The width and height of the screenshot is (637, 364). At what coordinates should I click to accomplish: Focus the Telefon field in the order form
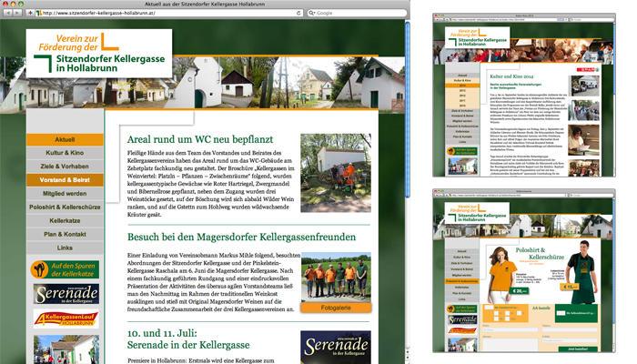pyautogui.click(x=570, y=329)
